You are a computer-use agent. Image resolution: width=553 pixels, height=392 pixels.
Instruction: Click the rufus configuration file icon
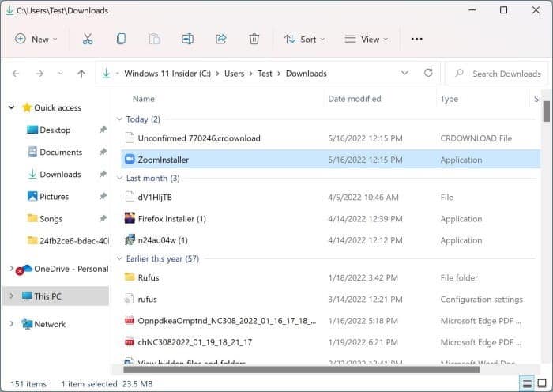tap(130, 299)
